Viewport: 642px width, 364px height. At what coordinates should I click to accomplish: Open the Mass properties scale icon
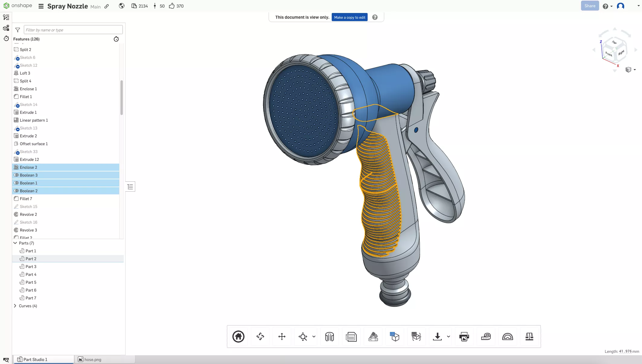[x=529, y=337]
